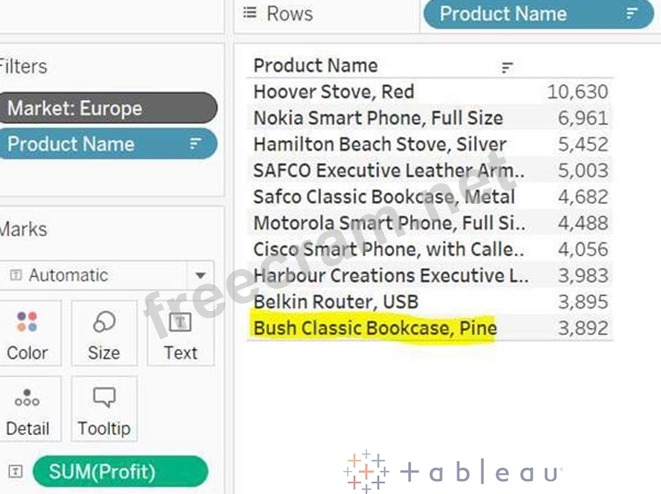Screen dimensions: 661x494
Task: Click the Product Name column header
Action: (316, 66)
